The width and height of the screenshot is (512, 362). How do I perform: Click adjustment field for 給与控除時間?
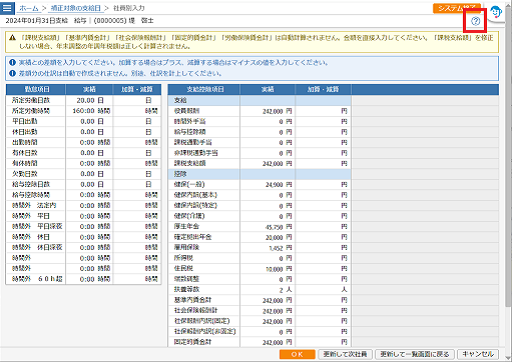(x=137, y=195)
